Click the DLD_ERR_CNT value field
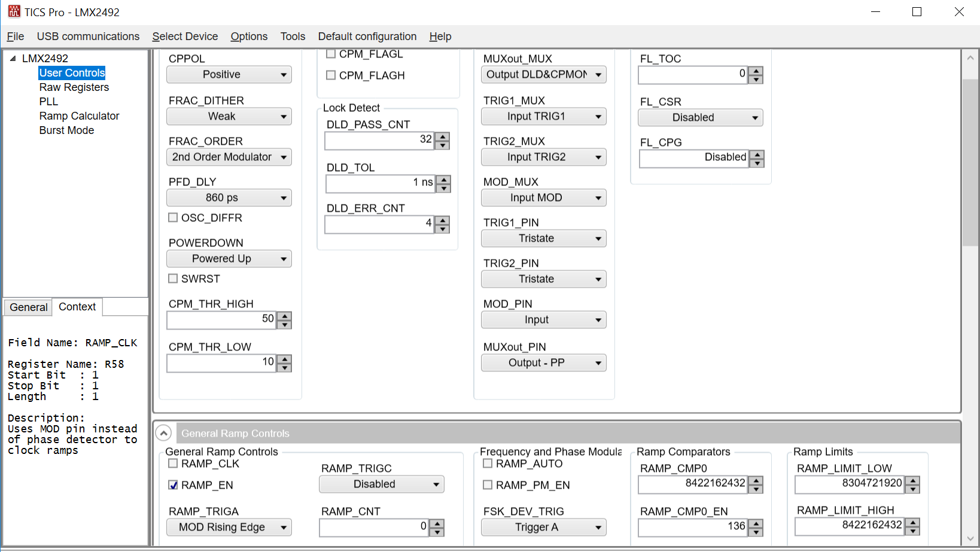 click(x=379, y=225)
